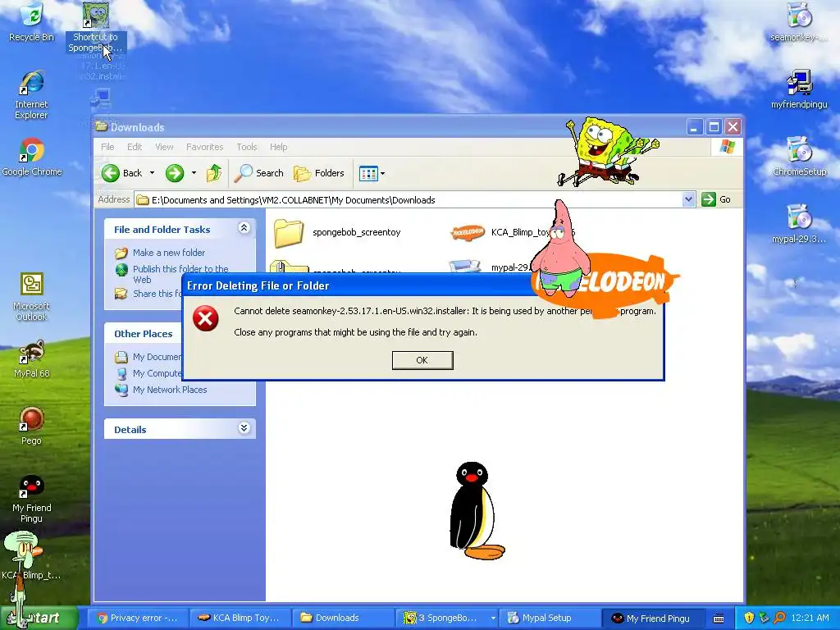The width and height of the screenshot is (840, 630).
Task: Expand the Details panel
Action: point(244,427)
